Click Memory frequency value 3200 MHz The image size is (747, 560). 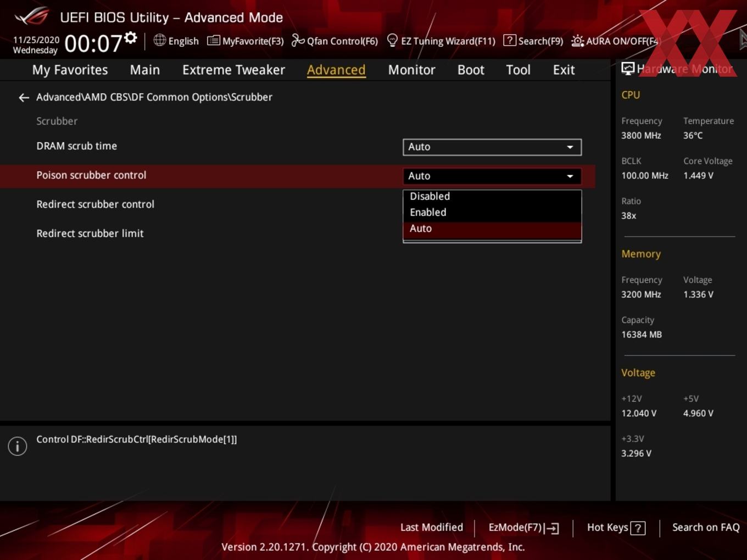(x=641, y=294)
